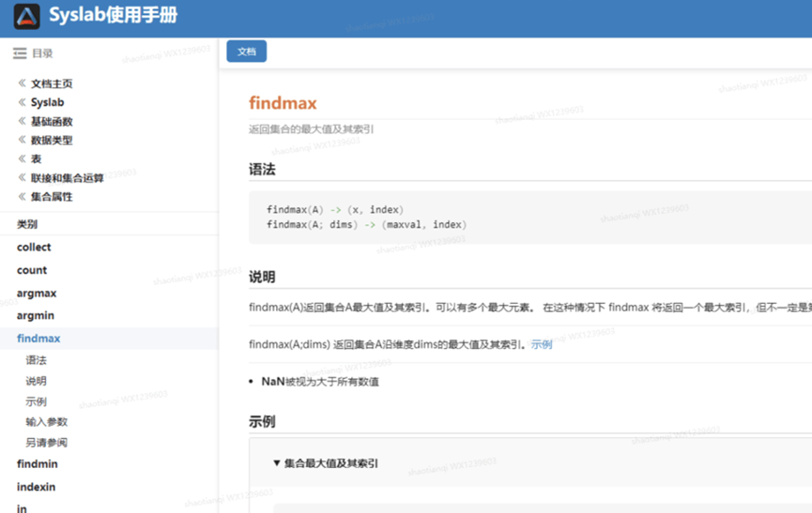Go to 数据类型 breadcrumb entry
The image size is (812, 513).
point(52,140)
